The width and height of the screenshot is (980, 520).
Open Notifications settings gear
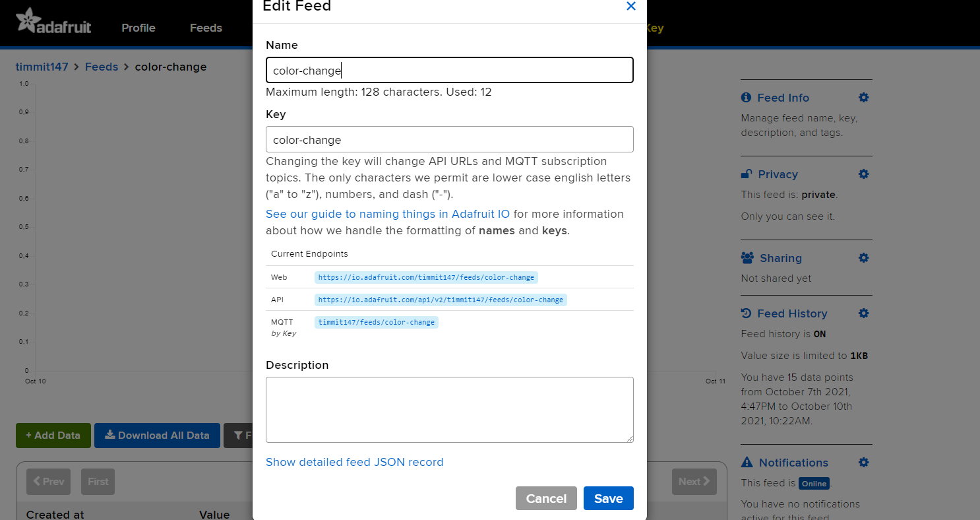click(863, 463)
